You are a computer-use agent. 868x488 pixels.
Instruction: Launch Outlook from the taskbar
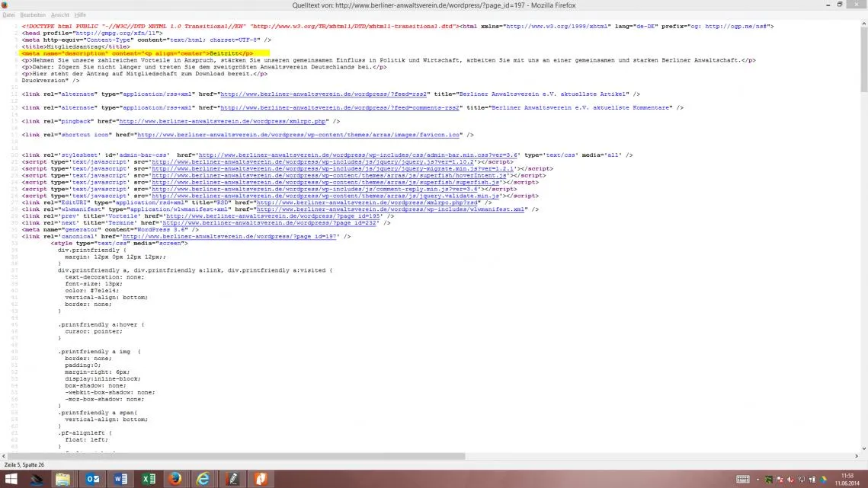92,479
